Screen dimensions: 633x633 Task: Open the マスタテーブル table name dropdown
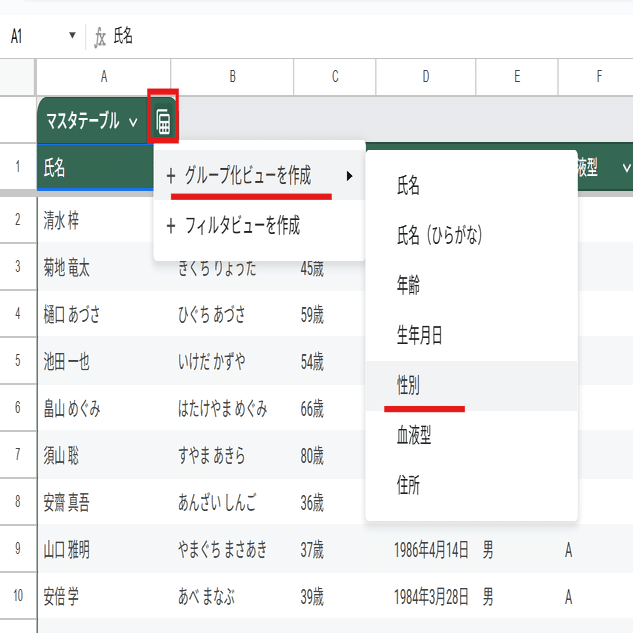(133, 122)
